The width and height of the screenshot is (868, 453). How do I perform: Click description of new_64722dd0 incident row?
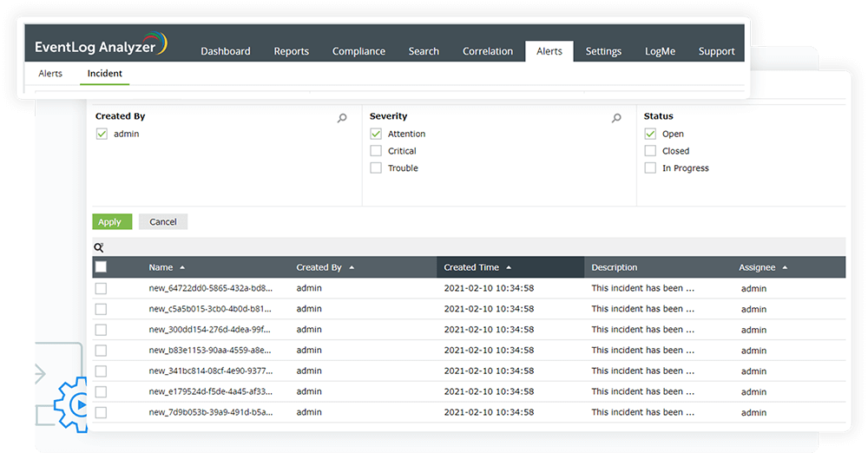[642, 288]
